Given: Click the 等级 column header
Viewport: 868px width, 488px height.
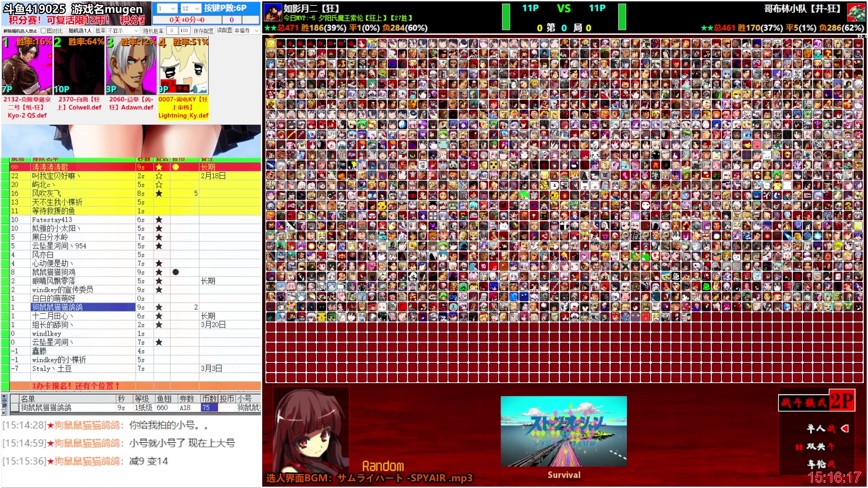Looking at the screenshot, I should pos(144,399).
